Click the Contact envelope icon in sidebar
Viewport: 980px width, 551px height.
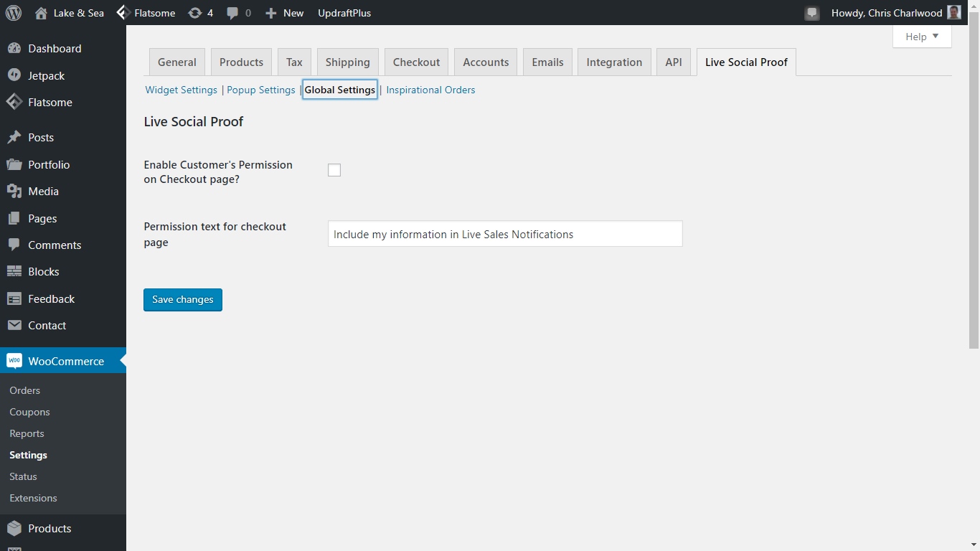14,325
